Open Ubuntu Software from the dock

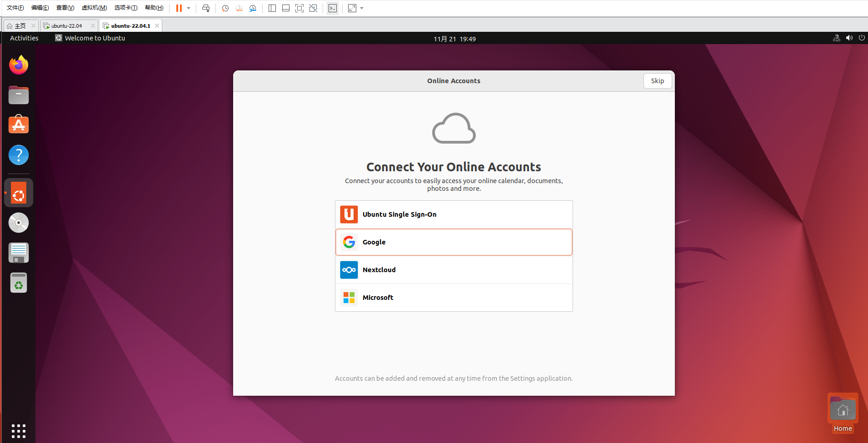point(19,125)
